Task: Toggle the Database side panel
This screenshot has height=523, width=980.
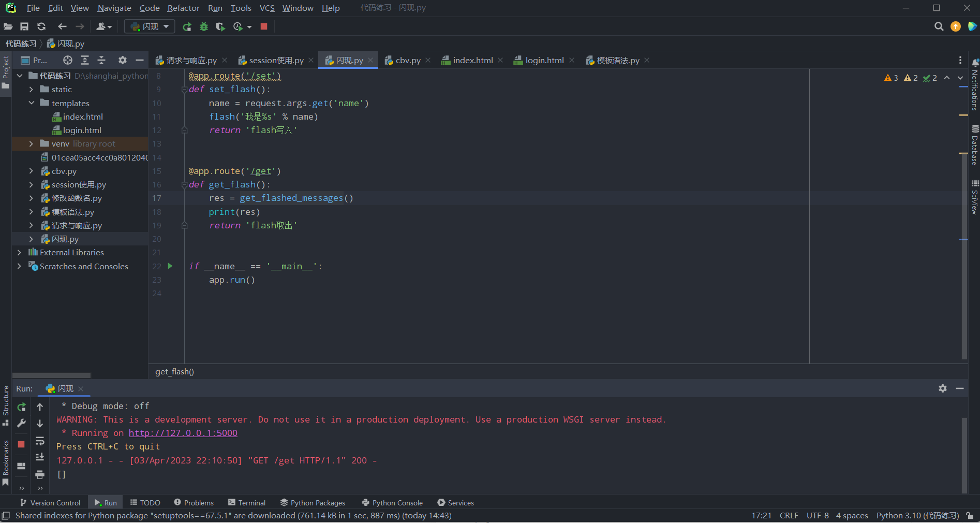Action: click(975, 145)
